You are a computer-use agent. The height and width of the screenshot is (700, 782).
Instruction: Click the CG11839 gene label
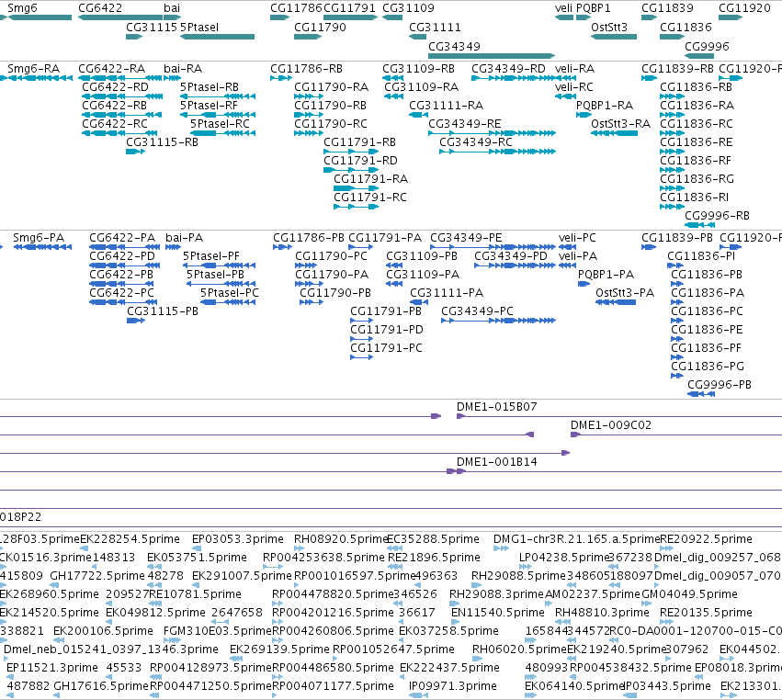[667, 8]
